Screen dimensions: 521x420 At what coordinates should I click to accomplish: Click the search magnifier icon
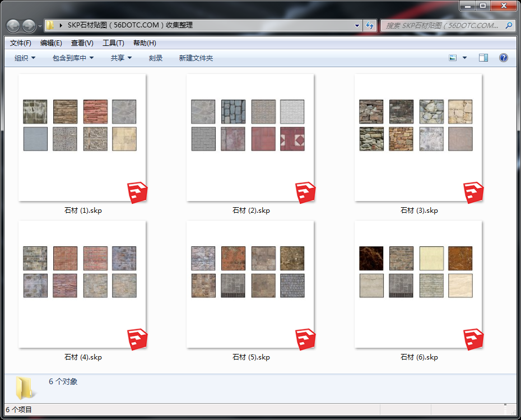pyautogui.click(x=509, y=25)
